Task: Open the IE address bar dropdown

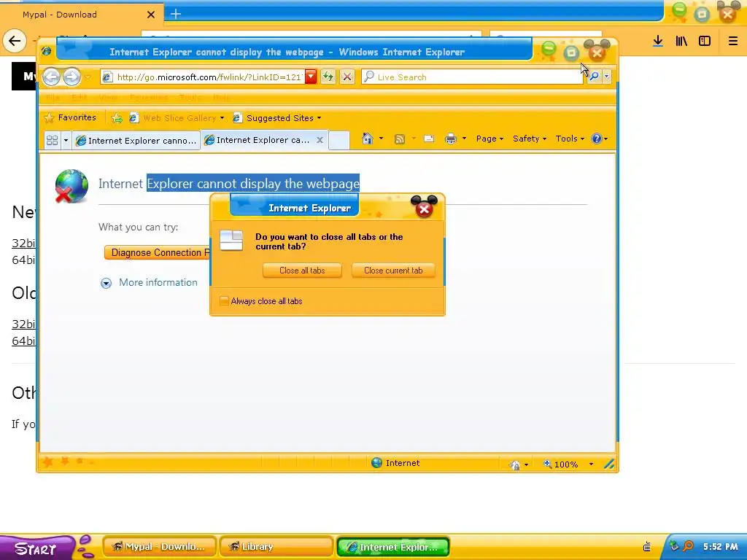Action: pos(311,77)
